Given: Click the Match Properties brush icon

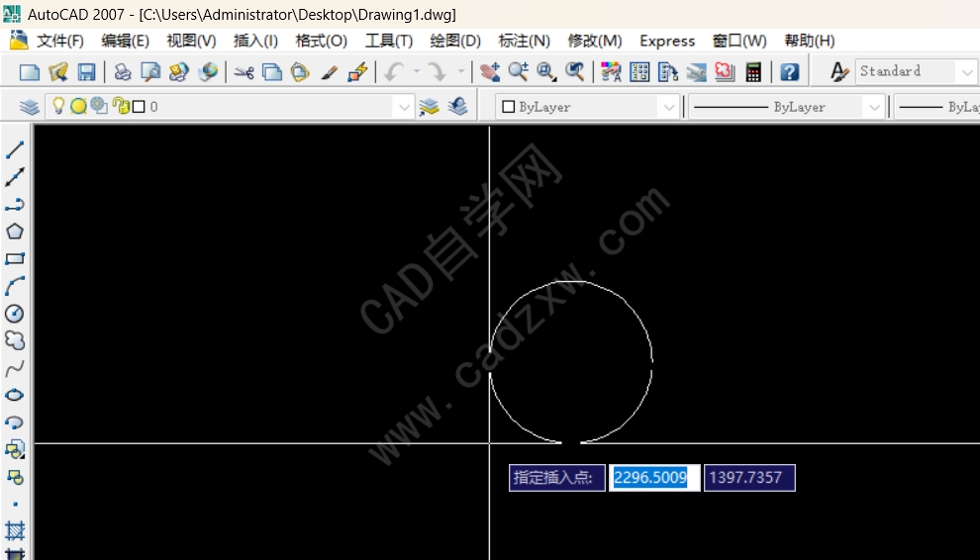Looking at the screenshot, I should pos(329,72).
